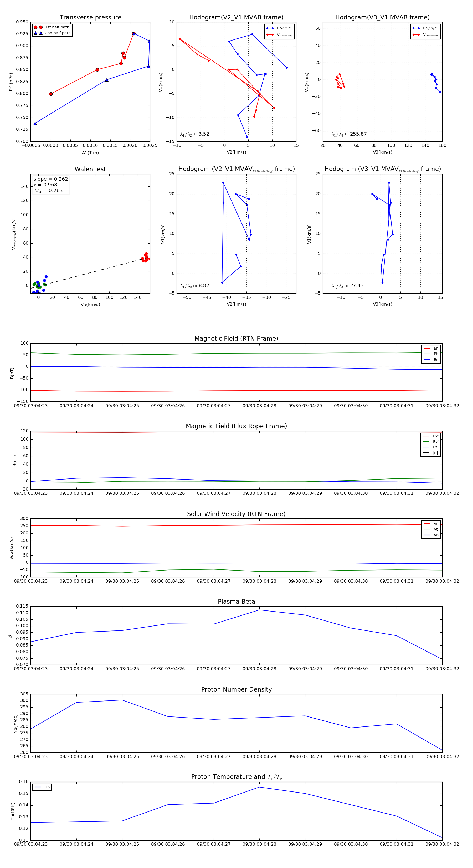Click the λ1/λ3 ≈ 27.43 annotation
Image resolution: width=473 pixels, height=868 pixels.
click(347, 286)
